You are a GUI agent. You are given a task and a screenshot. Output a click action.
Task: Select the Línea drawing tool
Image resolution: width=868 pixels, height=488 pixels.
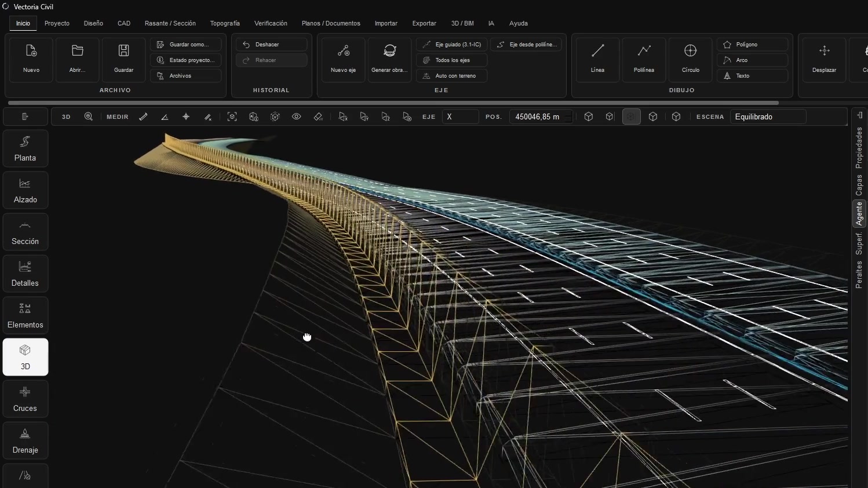(597, 59)
